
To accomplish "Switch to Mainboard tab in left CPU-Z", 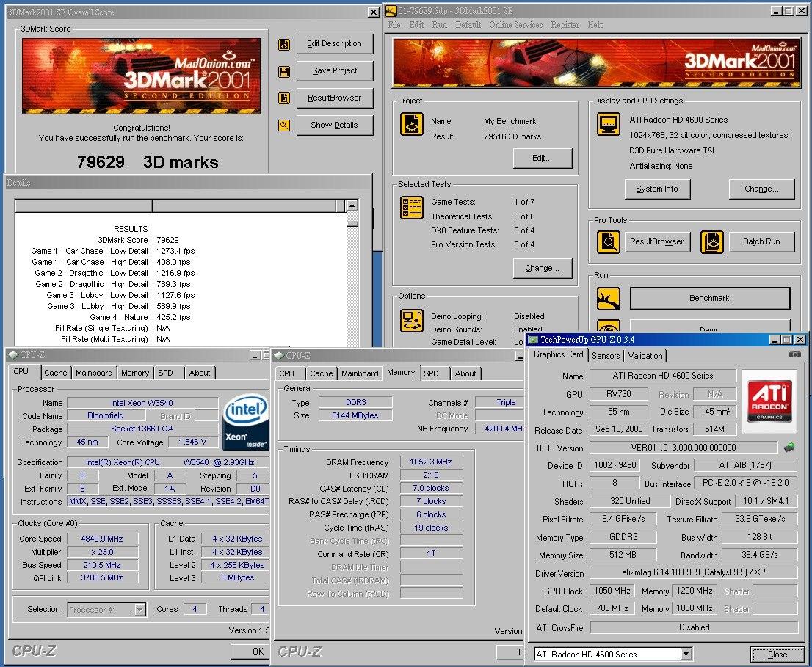I will pos(94,373).
